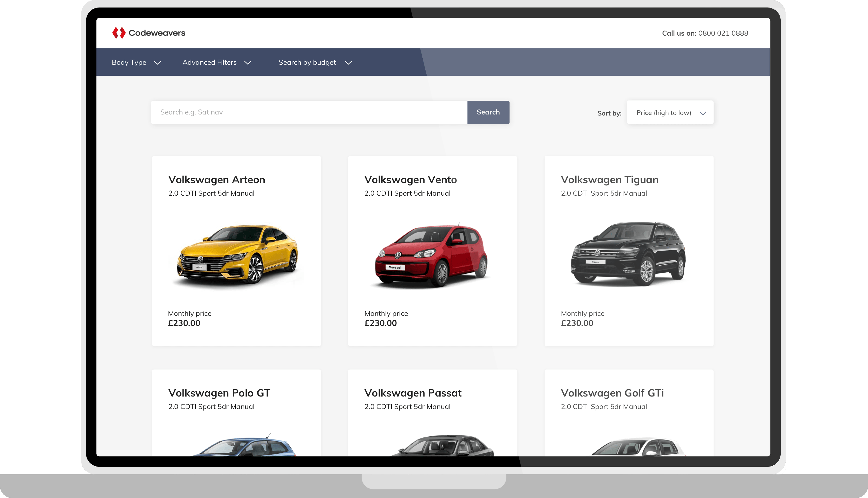Expand the Search by budget chevron
Screen dimensions: 868x498
tap(348, 63)
